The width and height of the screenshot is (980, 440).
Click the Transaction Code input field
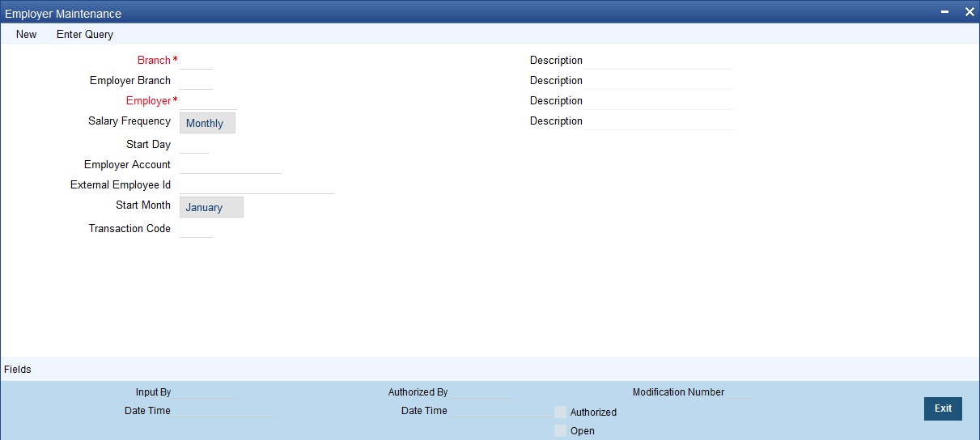pos(196,229)
